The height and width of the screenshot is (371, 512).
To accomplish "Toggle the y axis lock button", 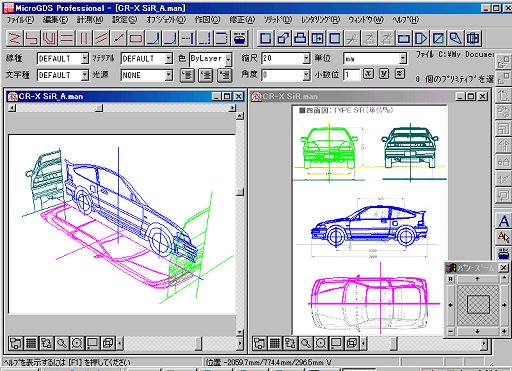I will coord(384,74).
